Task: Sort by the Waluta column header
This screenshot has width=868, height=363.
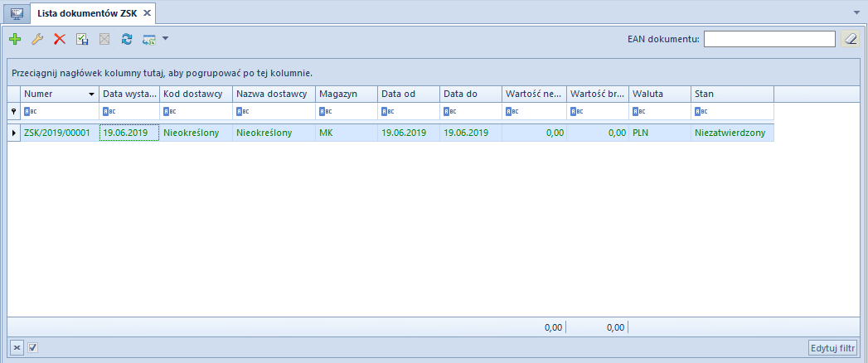Action: coord(660,94)
